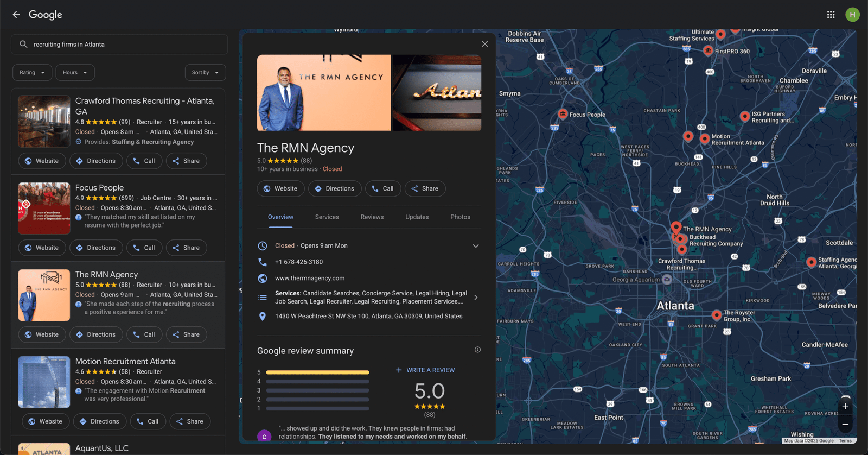Open the Hours filter dropdown
868x455 pixels.
[x=75, y=73]
